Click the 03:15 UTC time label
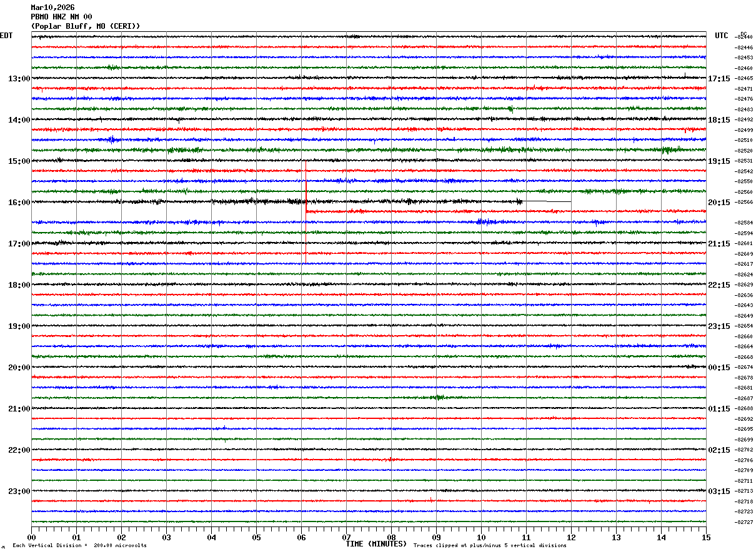 [719, 491]
